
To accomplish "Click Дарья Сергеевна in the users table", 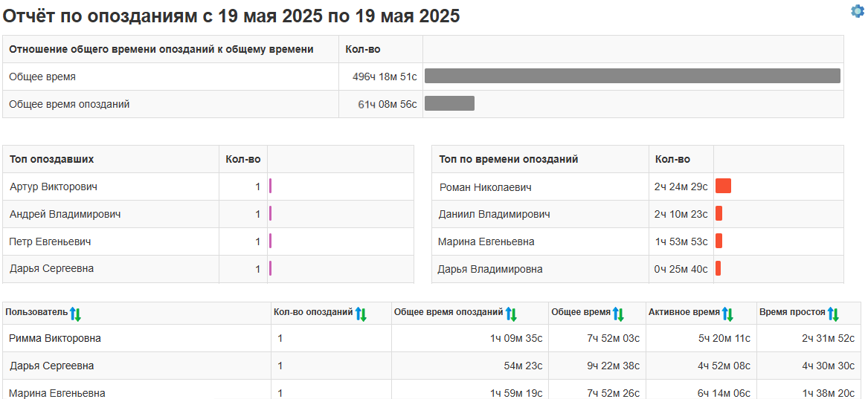I will click(51, 366).
